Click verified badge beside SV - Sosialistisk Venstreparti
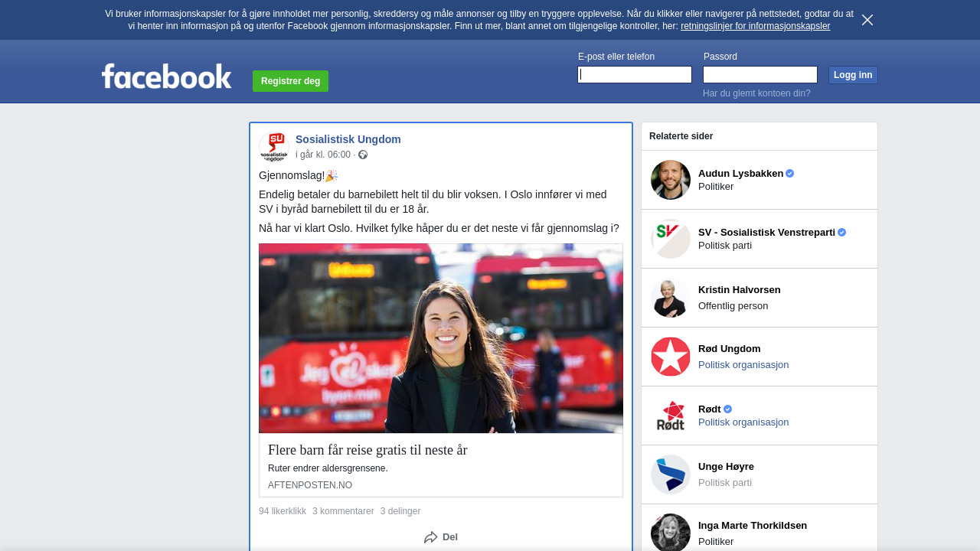 [x=842, y=233]
